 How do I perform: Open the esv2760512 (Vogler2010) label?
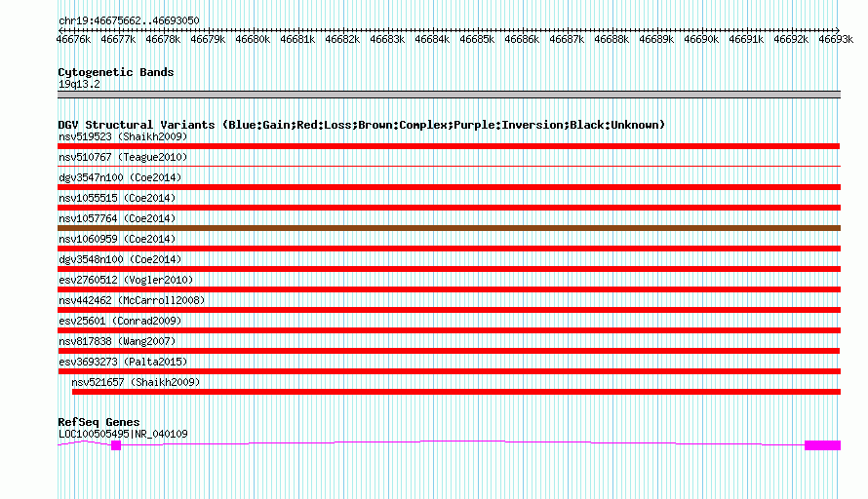[x=126, y=280]
